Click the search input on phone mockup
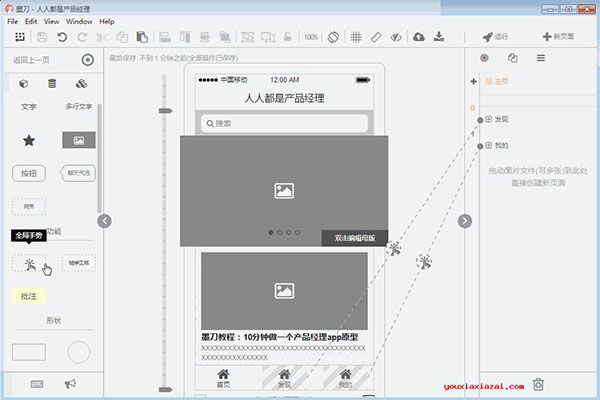This screenshot has height=400, width=600. [284, 124]
